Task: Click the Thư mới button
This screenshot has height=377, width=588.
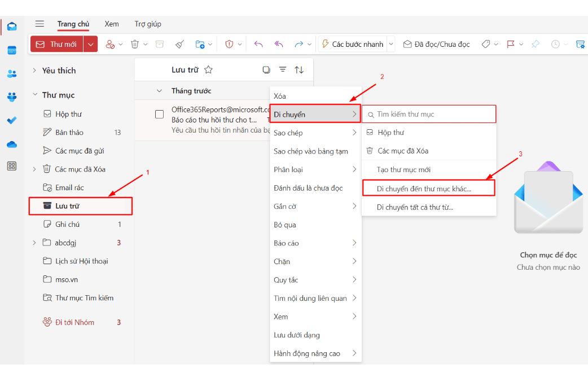Action: pyautogui.click(x=57, y=44)
